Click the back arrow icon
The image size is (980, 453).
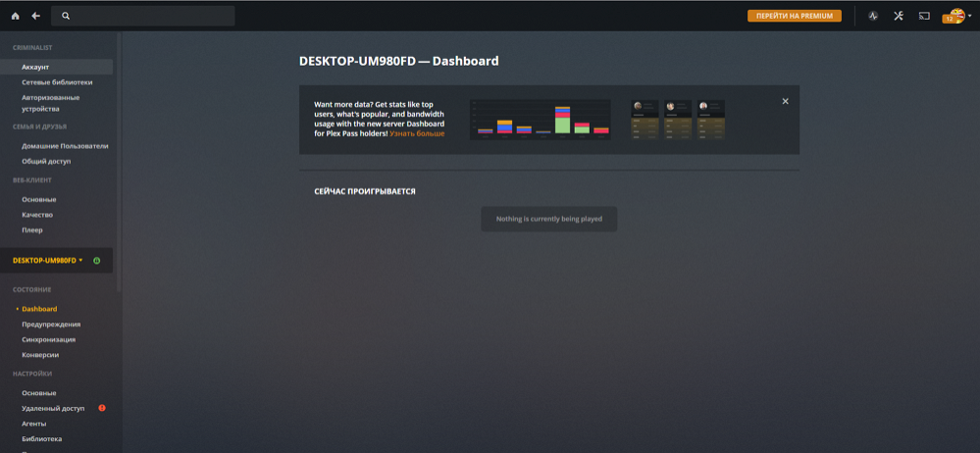click(x=35, y=17)
